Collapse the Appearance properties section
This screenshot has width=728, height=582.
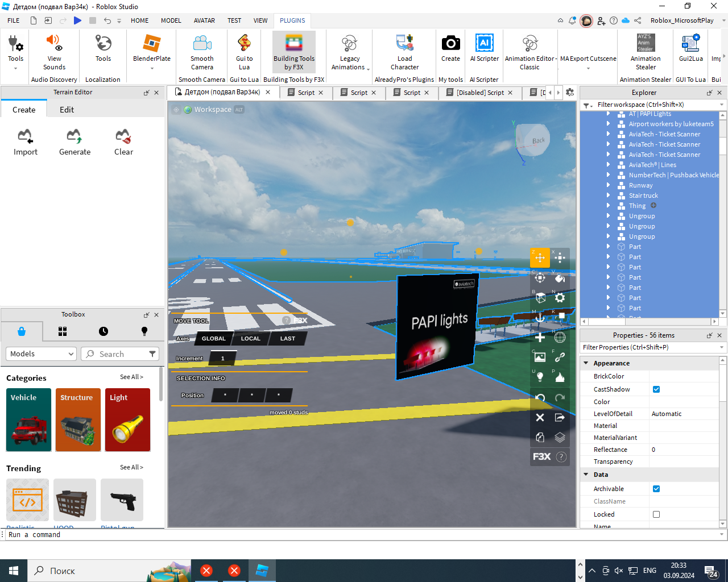point(586,363)
